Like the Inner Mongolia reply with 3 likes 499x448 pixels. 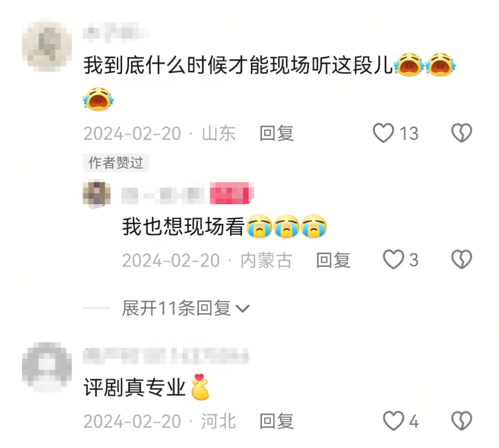[393, 260]
